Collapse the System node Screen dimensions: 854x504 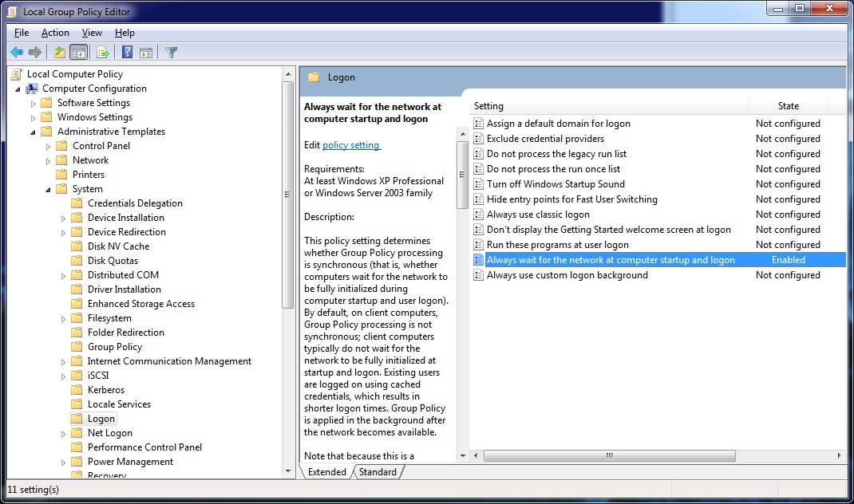tap(48, 190)
